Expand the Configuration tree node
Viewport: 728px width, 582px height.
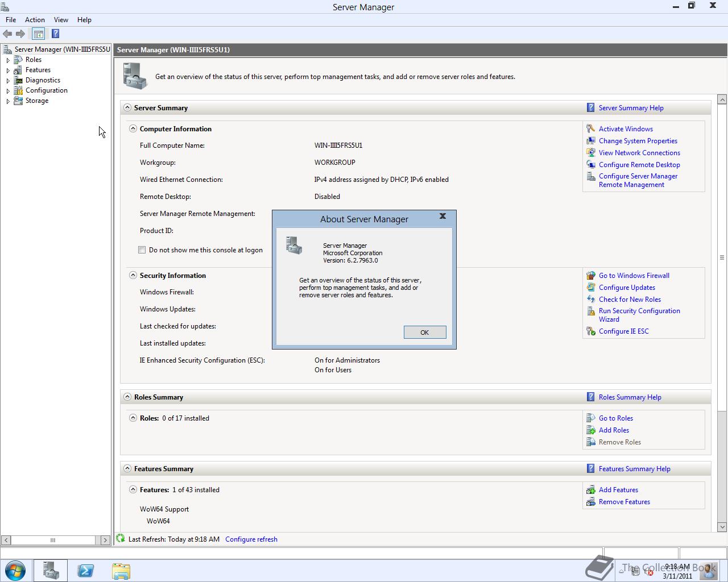coord(8,90)
